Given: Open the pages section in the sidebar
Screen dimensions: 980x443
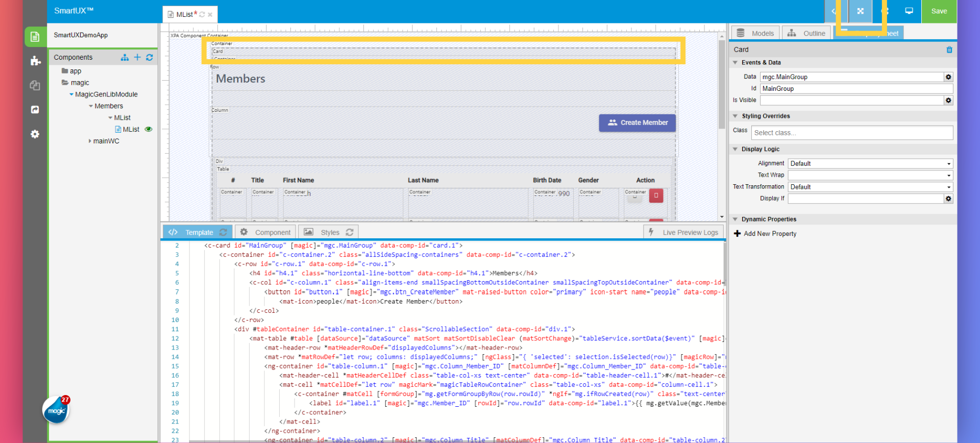Looking at the screenshot, I should [35, 37].
